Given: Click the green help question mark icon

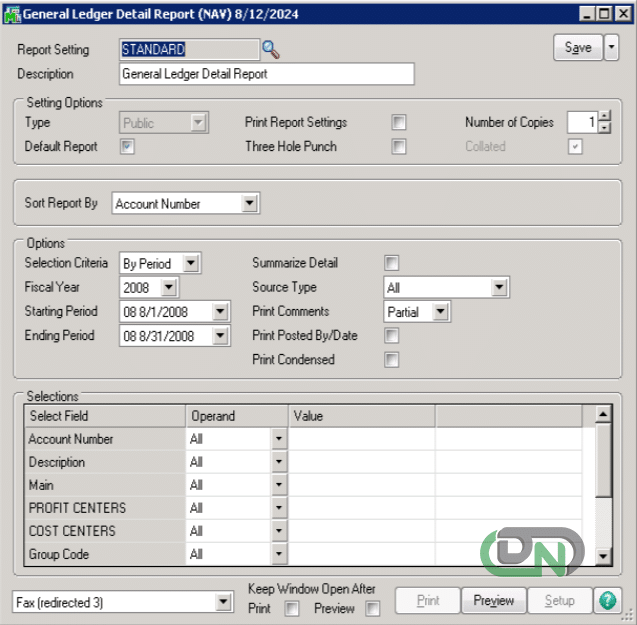Looking at the screenshot, I should 607,600.
